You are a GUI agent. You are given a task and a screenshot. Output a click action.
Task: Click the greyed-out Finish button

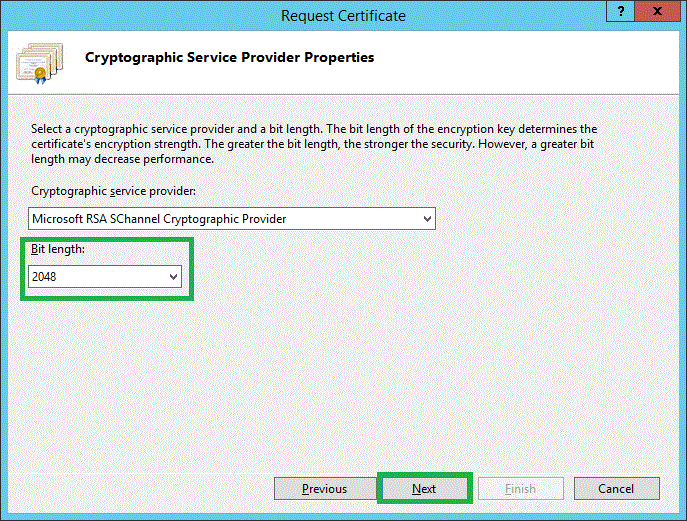coord(520,489)
